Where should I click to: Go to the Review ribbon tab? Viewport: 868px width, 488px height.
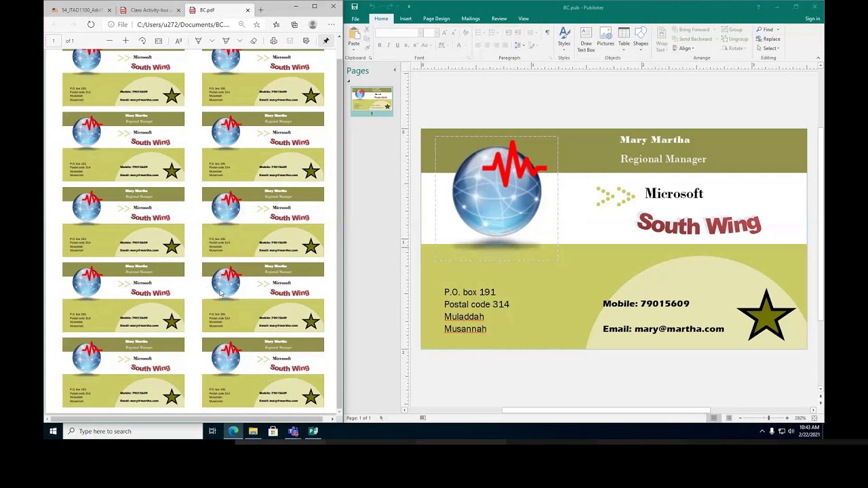pyautogui.click(x=499, y=18)
